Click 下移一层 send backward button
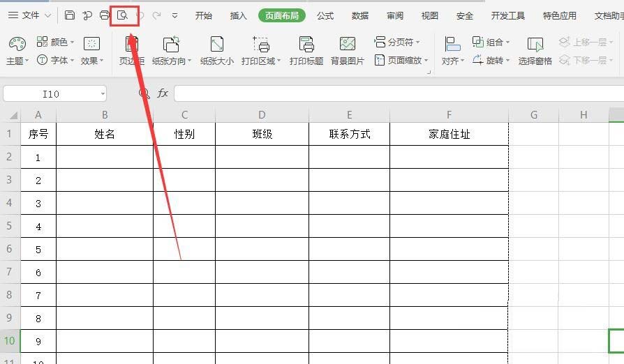 (586, 60)
